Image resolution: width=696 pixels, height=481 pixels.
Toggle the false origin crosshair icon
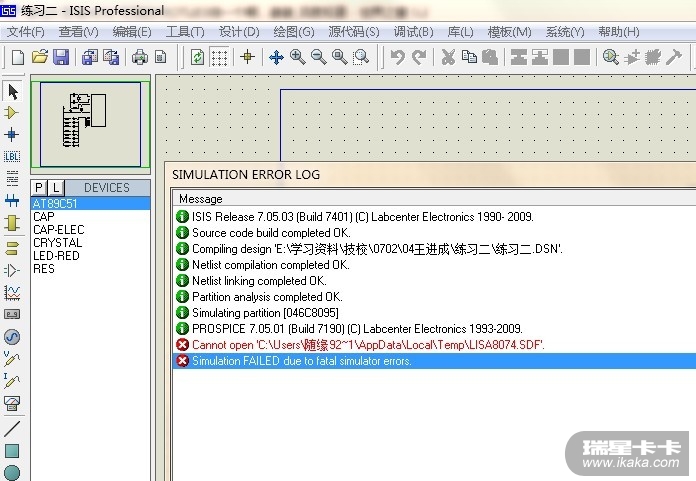(248, 57)
